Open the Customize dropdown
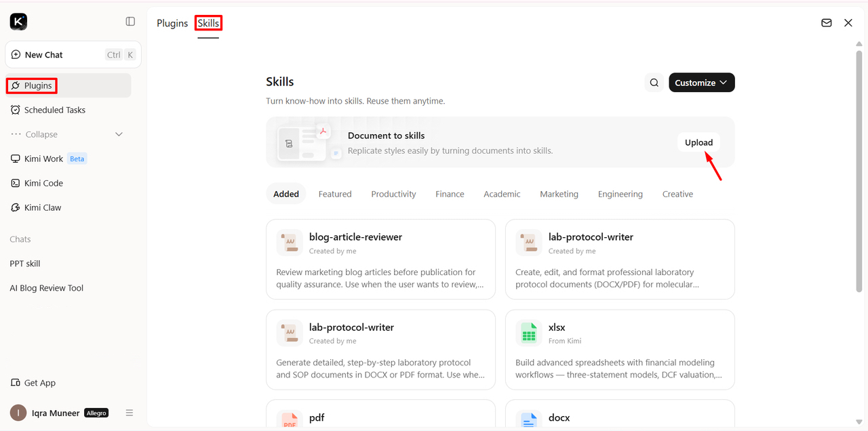The width and height of the screenshot is (868, 431). tap(702, 83)
